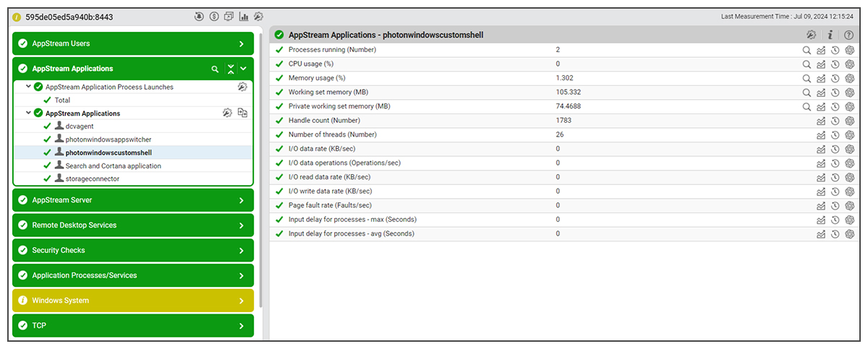This screenshot has height=349, width=868.
Task: Click the wrench-gear icon in the right panel header
Action: (x=812, y=35)
